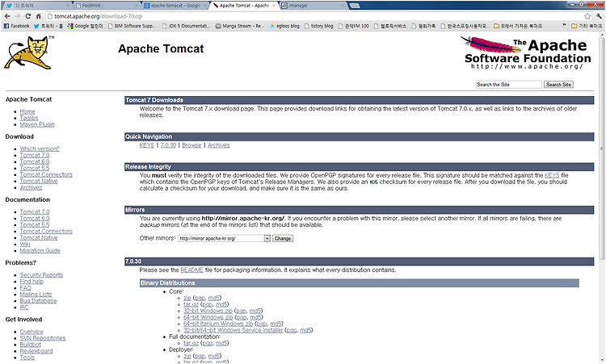Click the mirror Change button

pyautogui.click(x=283, y=239)
